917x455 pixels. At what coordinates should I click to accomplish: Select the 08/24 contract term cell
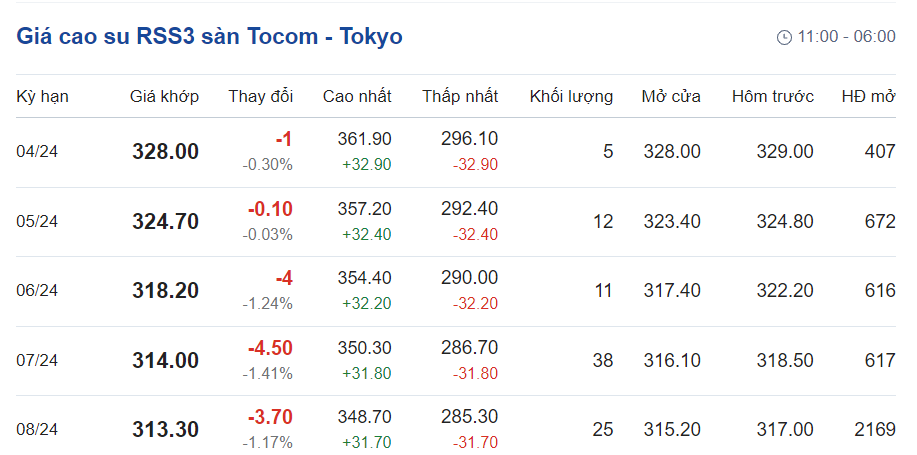coord(37,430)
